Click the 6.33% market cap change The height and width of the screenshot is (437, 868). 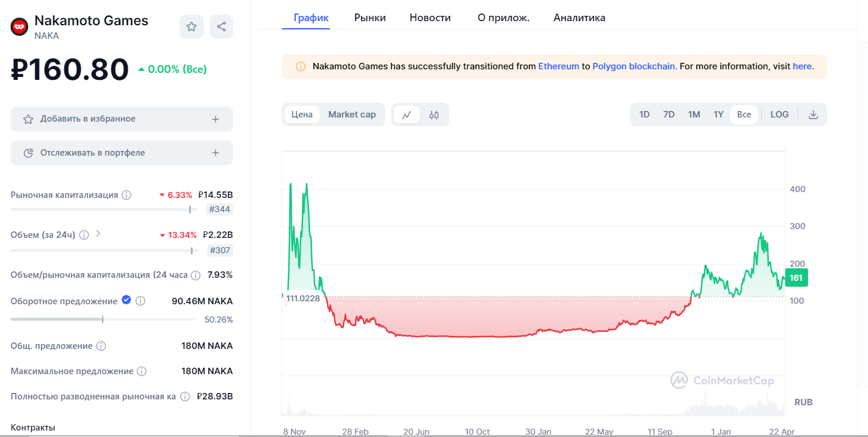tap(176, 195)
